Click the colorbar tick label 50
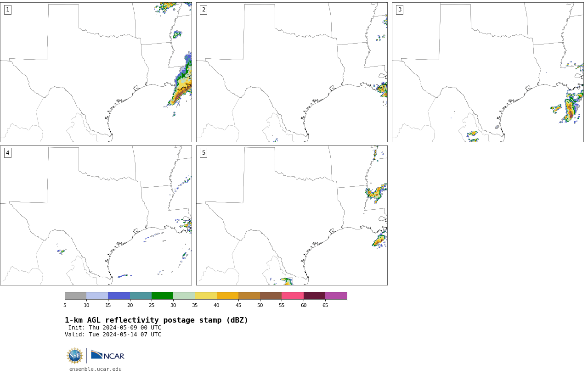 coord(260,305)
